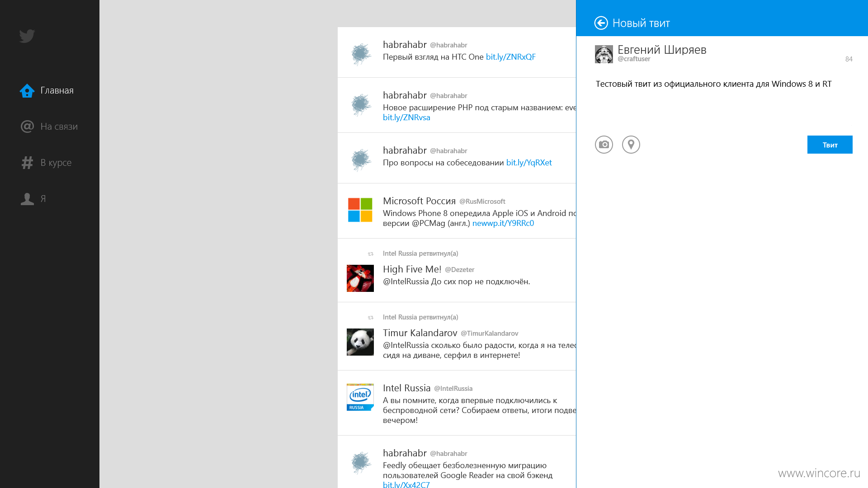Image resolution: width=868 pixels, height=488 pixels.
Task: Open Timur Kalandarov author name
Action: click(420, 333)
